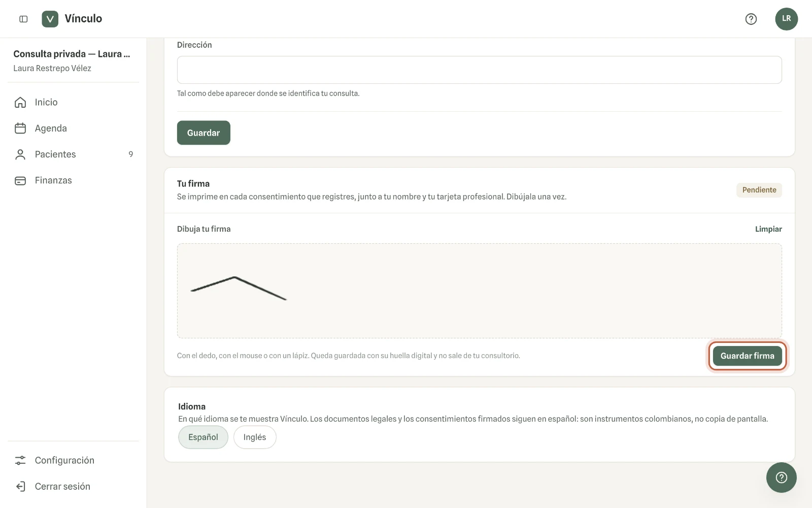Screen dimensions: 812x508
Task: Click the Finanzas card icon
Action: [20, 180]
